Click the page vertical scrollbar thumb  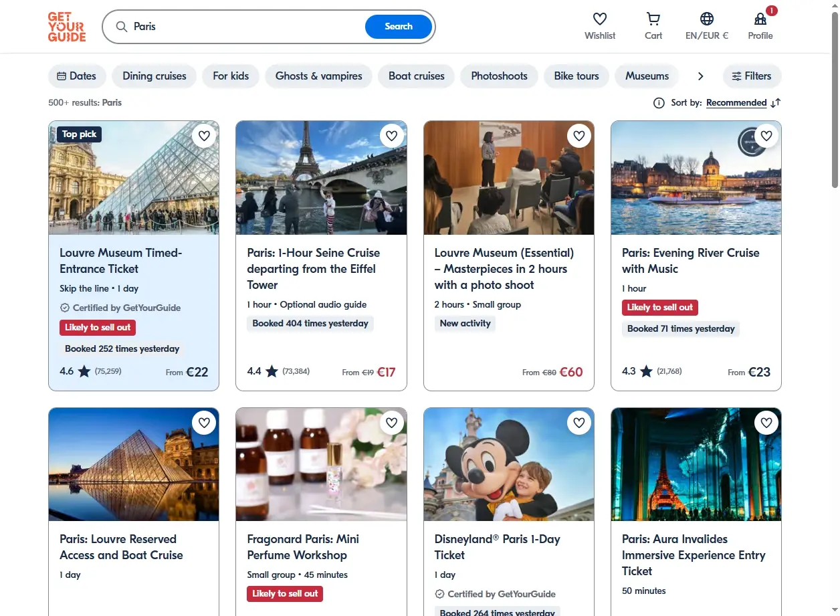point(835,100)
